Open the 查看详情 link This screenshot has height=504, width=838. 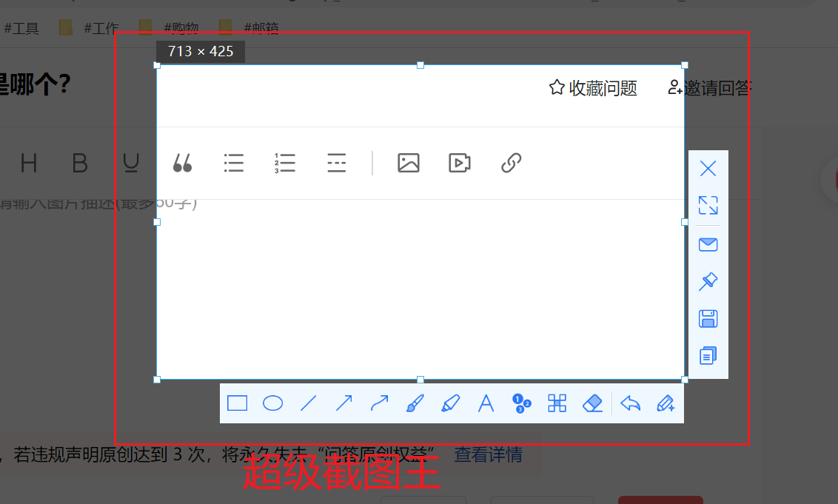pos(488,454)
